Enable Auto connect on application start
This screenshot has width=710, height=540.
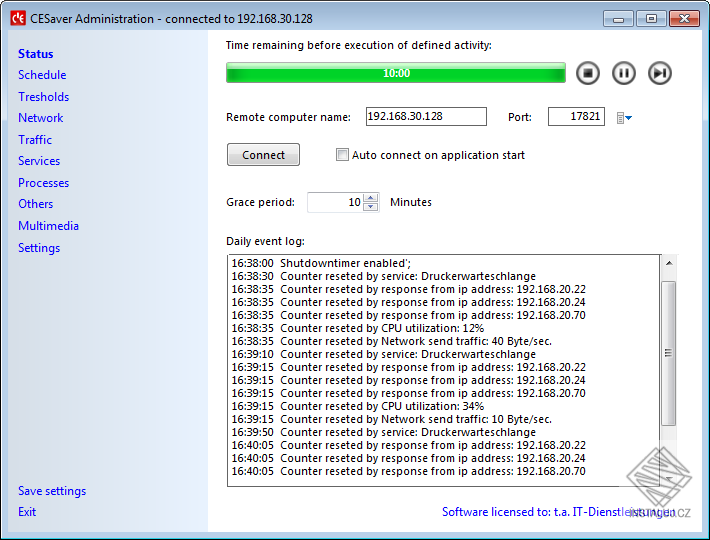[342, 155]
